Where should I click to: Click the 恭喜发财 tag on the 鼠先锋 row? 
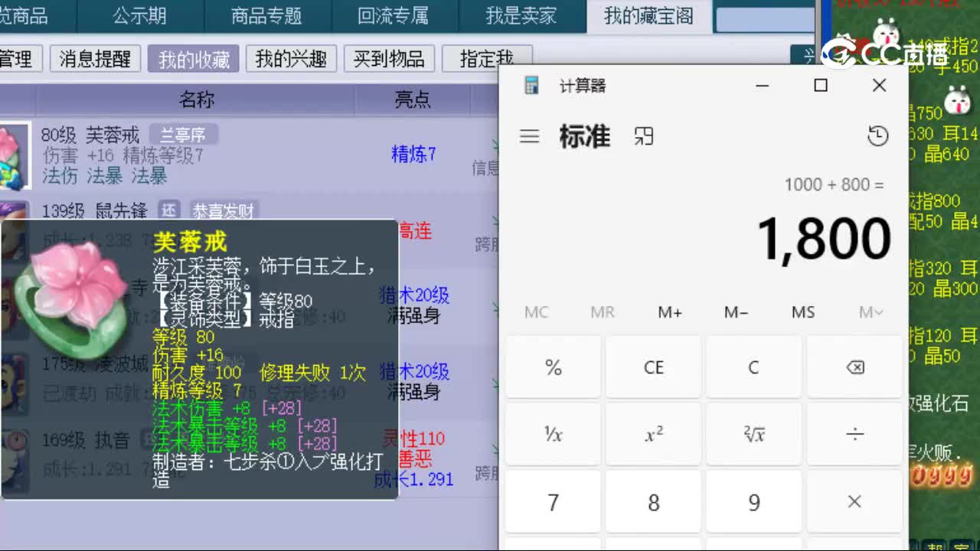click(x=224, y=210)
